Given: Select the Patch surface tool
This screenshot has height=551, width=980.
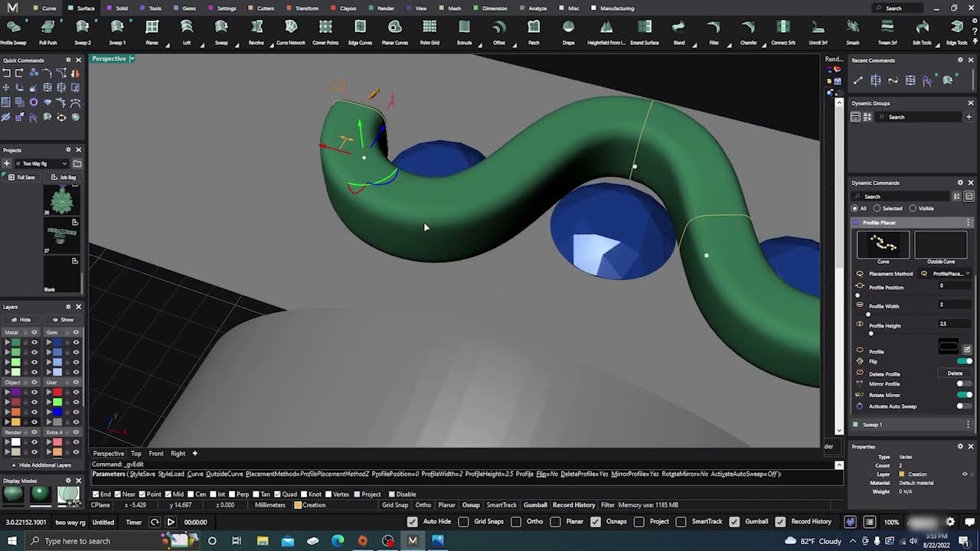Looking at the screenshot, I should pos(534,31).
